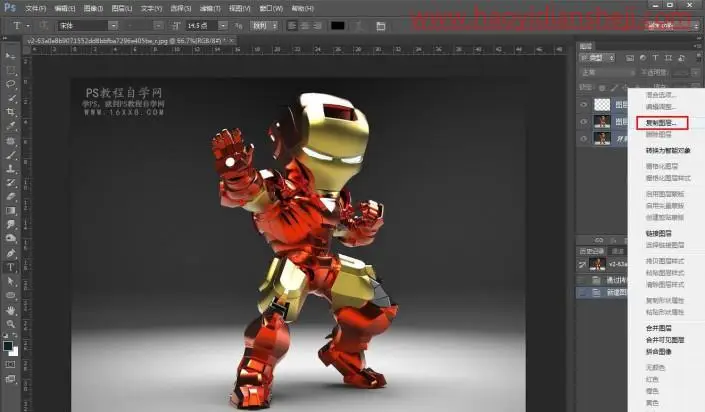Viewport: 705px width, 412px height.
Task: Hide the top transparent layer
Action: 584,105
